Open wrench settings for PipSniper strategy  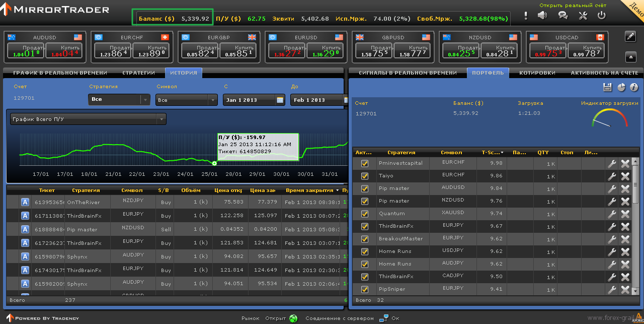pos(612,289)
